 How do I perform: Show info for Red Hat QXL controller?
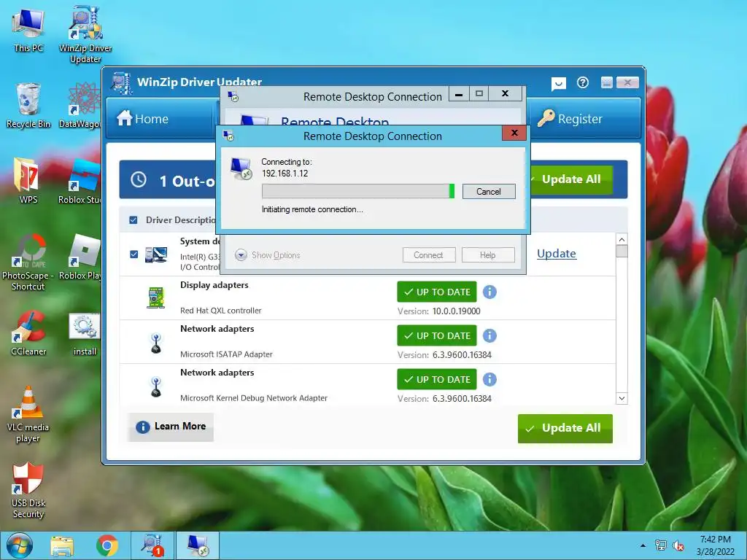[489, 292]
